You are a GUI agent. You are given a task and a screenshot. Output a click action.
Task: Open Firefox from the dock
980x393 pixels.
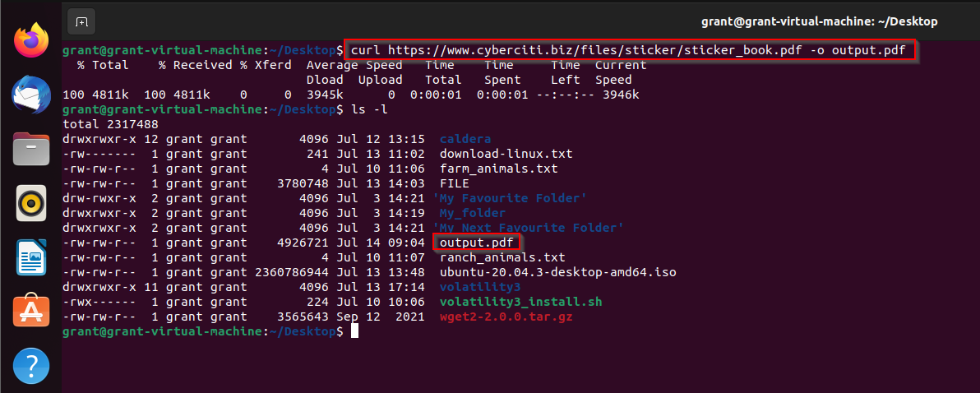click(31, 41)
